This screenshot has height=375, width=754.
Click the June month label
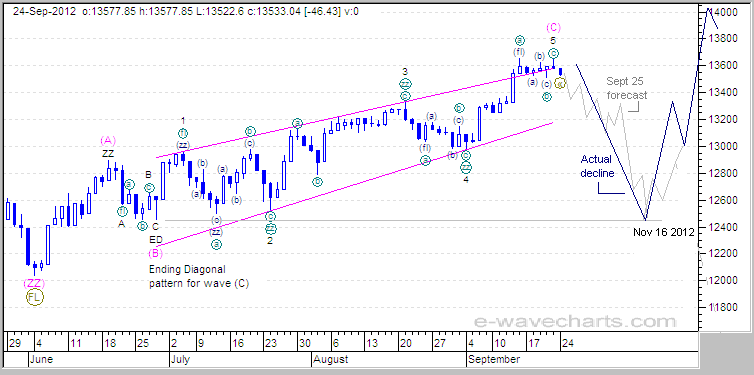41,360
